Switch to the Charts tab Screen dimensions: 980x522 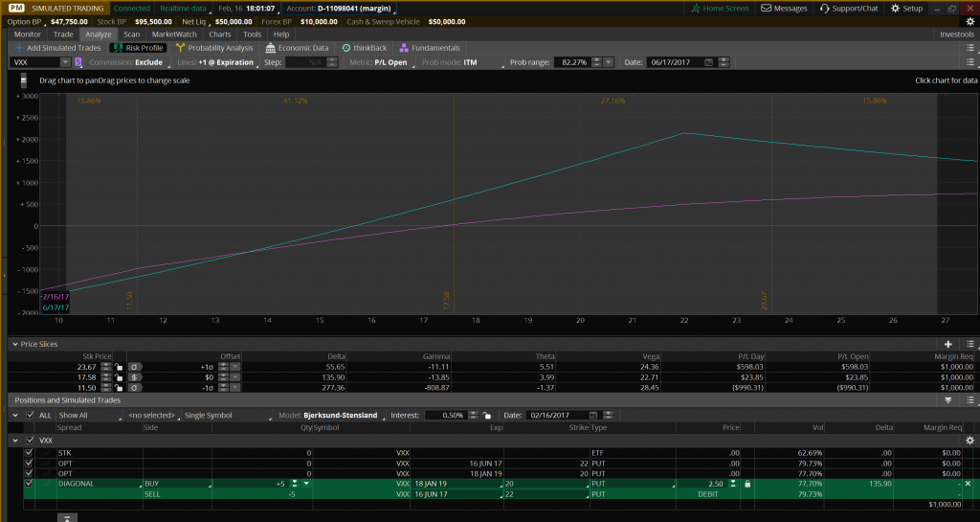click(x=219, y=34)
